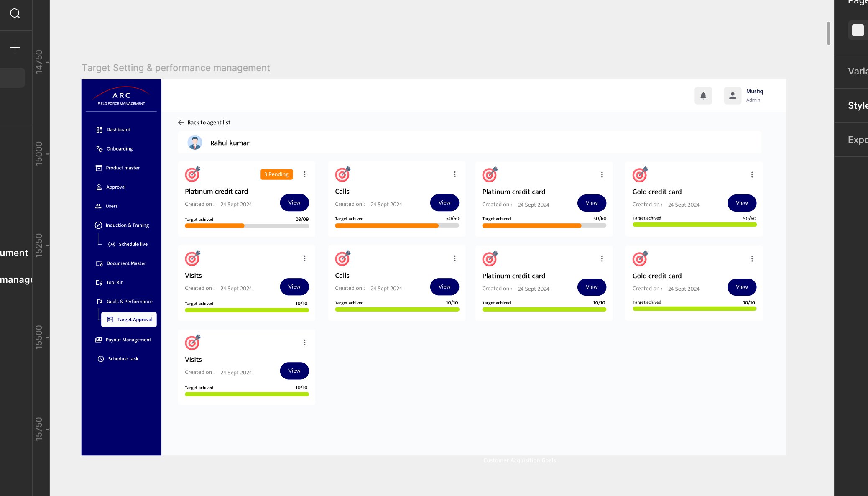
Task: Open kebab menu on 10/10 Platinum credit card
Action: 602,259
